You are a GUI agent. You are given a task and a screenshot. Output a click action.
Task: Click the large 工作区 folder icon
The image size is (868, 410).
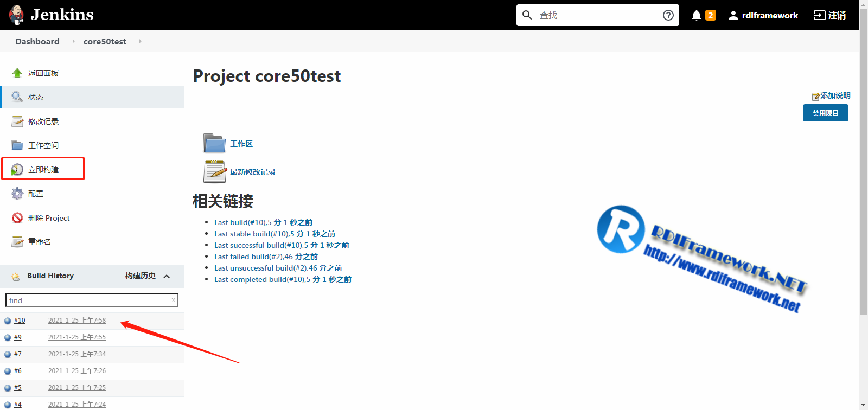[214, 143]
